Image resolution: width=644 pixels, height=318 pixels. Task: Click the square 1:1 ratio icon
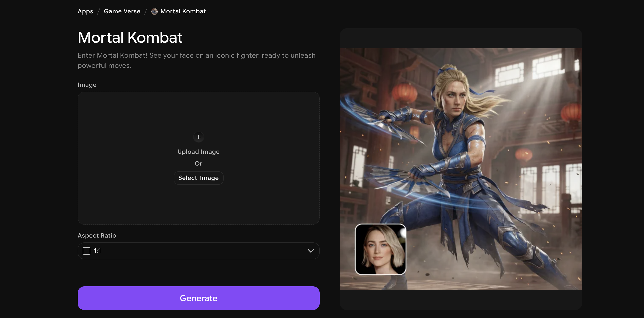pos(87,251)
